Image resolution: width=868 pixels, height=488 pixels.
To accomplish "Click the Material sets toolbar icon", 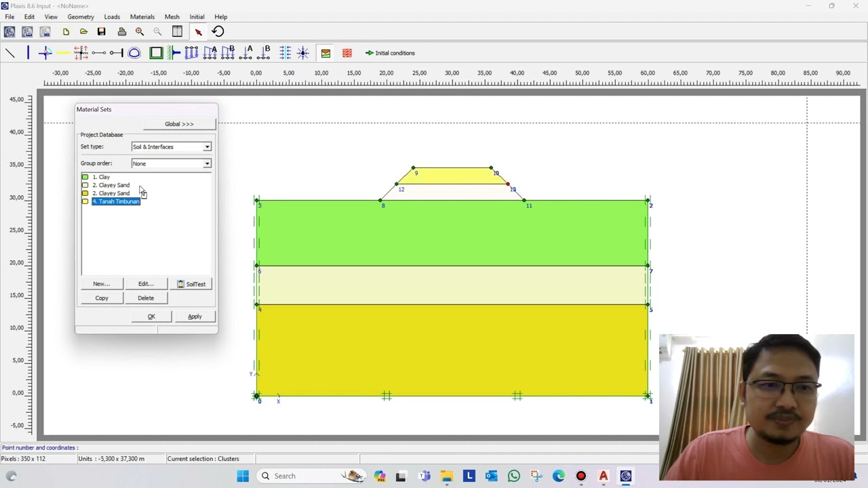I will click(325, 53).
